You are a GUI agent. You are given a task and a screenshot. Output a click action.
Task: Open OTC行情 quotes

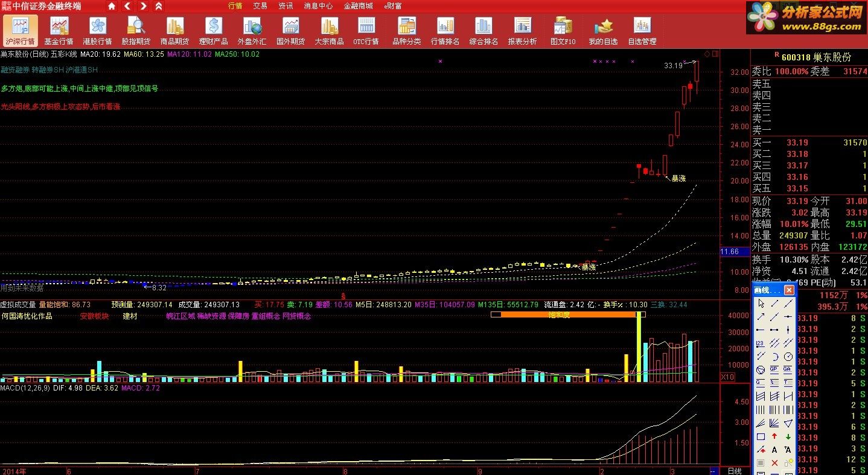click(x=366, y=31)
